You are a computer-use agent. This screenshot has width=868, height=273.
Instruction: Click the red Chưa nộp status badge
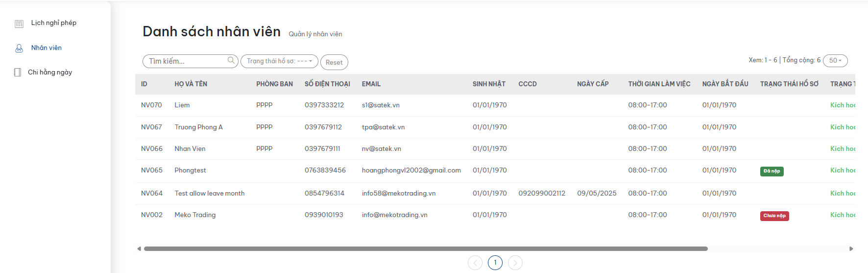point(774,216)
